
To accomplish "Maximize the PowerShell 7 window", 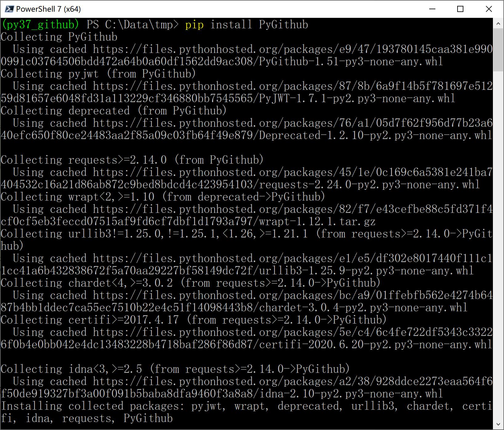I will point(460,9).
